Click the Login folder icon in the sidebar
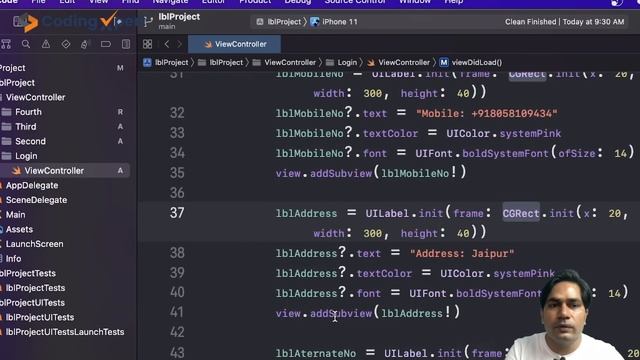 pyautogui.click(x=7, y=156)
